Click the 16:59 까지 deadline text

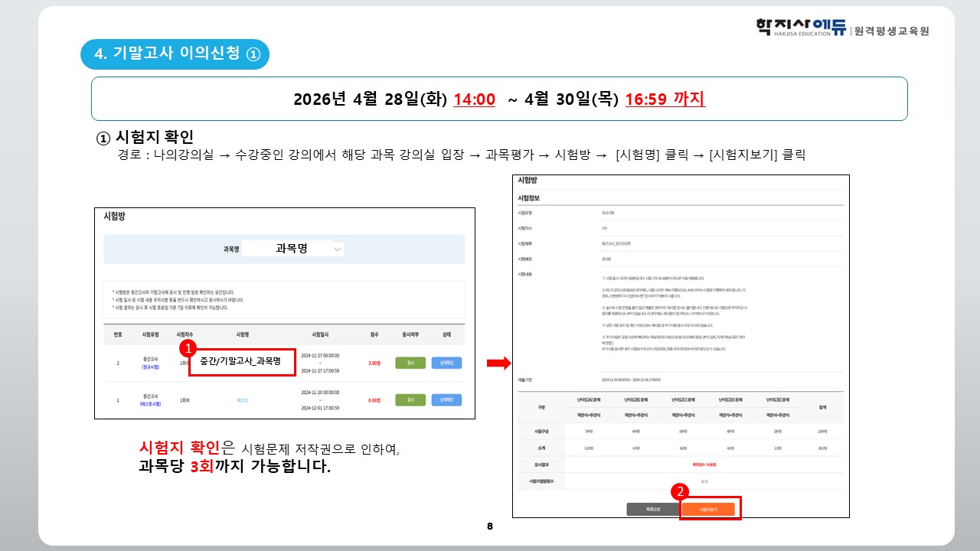[664, 99]
